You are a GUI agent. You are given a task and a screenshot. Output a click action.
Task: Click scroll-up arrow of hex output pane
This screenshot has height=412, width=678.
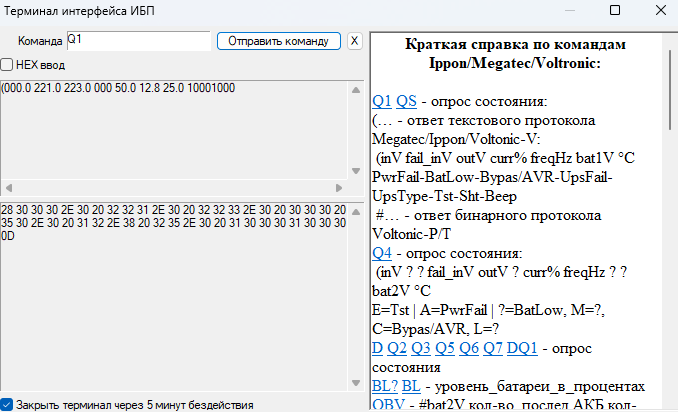click(357, 209)
